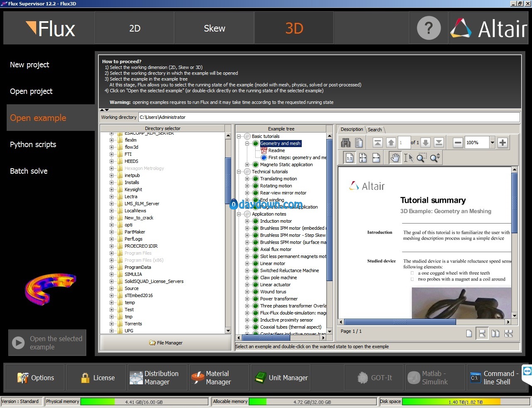Fit the whole page in the viewer
This screenshot has height=408, width=532.
click(363, 158)
